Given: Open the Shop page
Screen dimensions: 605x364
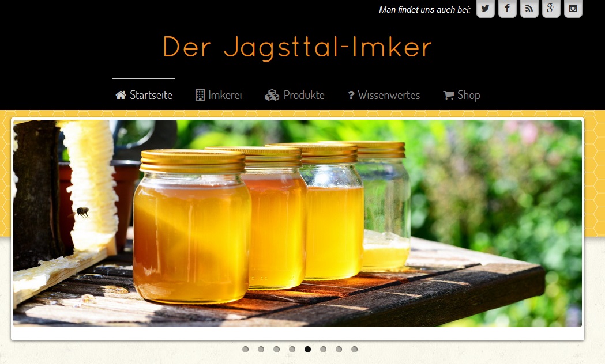Looking at the screenshot, I should pos(468,95).
